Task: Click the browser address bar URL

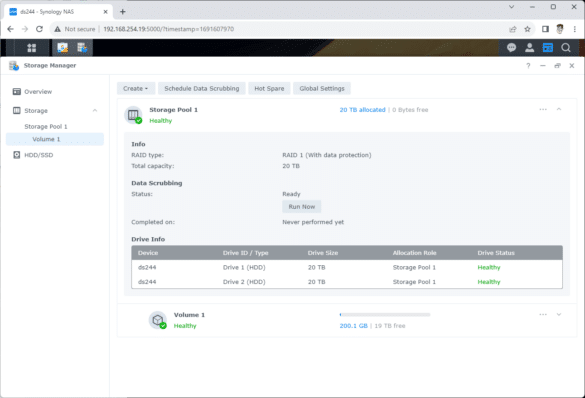Action: (169, 29)
